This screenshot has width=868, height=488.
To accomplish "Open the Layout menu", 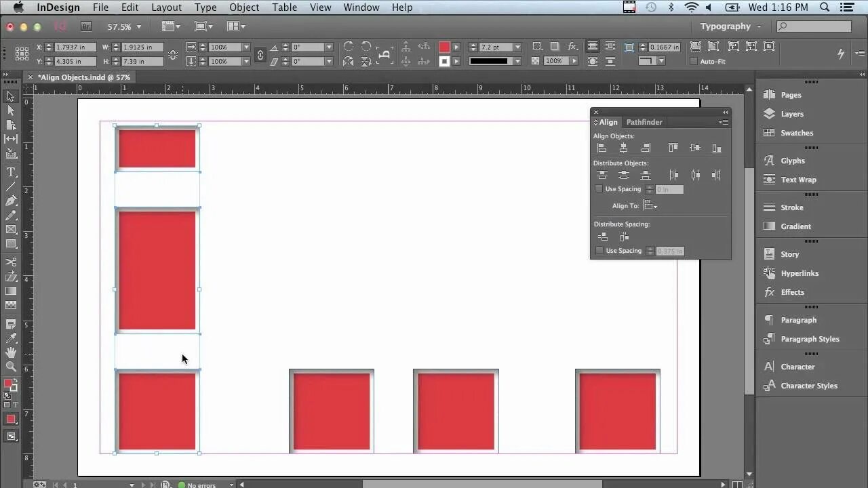I will point(166,7).
